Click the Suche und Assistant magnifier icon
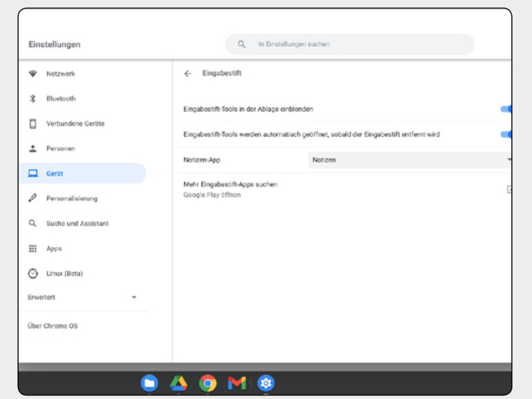Image resolution: width=532 pixels, height=399 pixels. point(32,224)
